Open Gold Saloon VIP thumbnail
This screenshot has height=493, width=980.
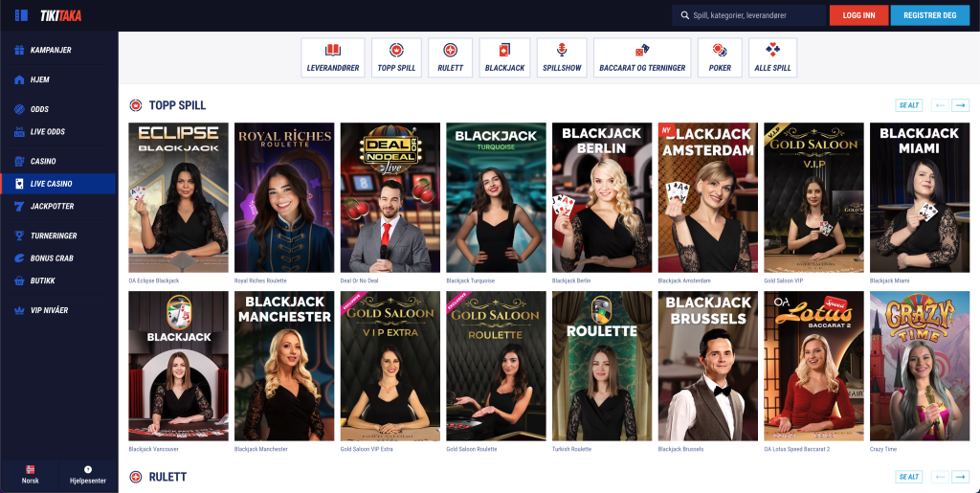tap(813, 197)
